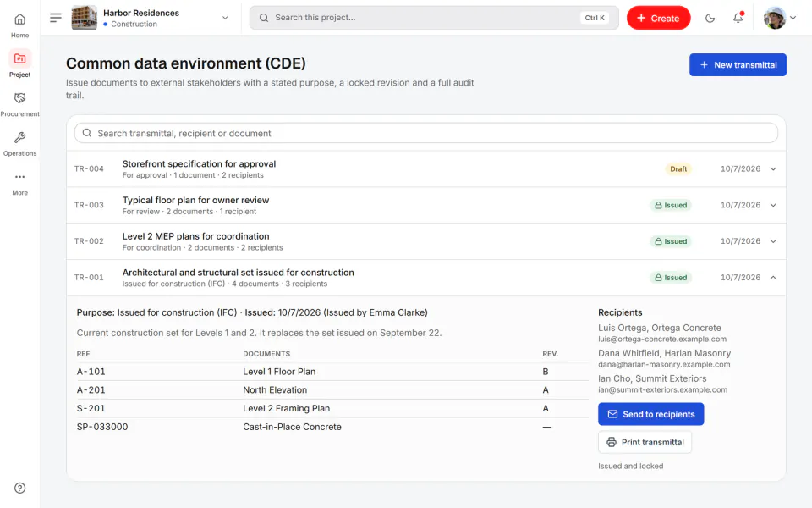This screenshot has height=508, width=812.
Task: Click Send to recipients button
Action: point(651,414)
